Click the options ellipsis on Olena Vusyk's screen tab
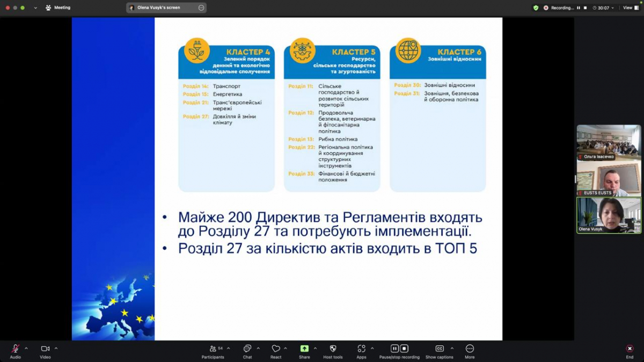 [x=201, y=8]
